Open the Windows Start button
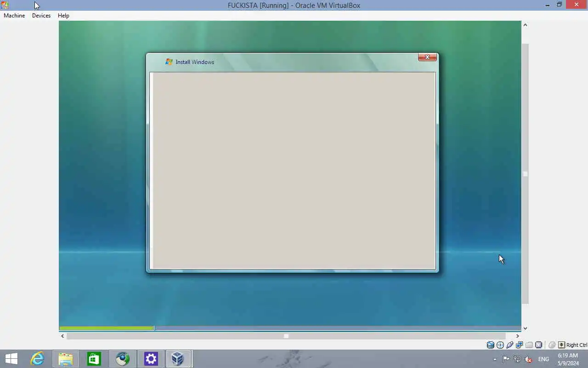The height and width of the screenshot is (368, 588). (x=11, y=359)
